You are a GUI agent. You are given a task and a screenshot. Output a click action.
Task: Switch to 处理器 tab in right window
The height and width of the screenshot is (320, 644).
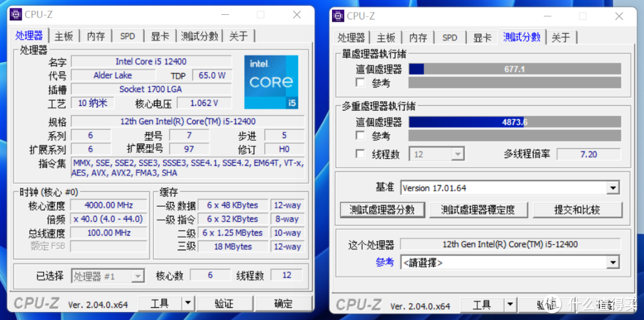351,38
